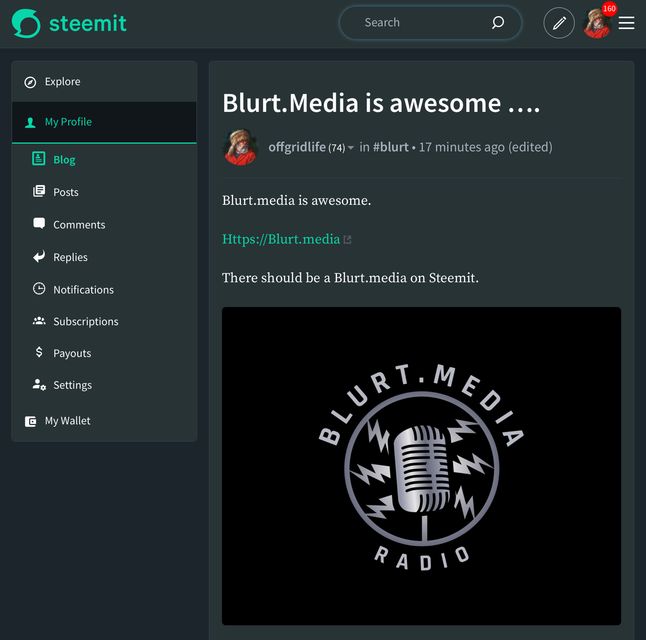Click the My Profile person icon
646x640 pixels.
[x=30, y=122]
